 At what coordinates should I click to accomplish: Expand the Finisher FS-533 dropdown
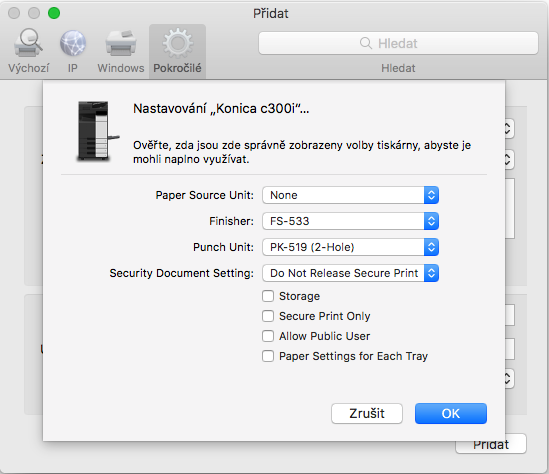[x=350, y=221]
